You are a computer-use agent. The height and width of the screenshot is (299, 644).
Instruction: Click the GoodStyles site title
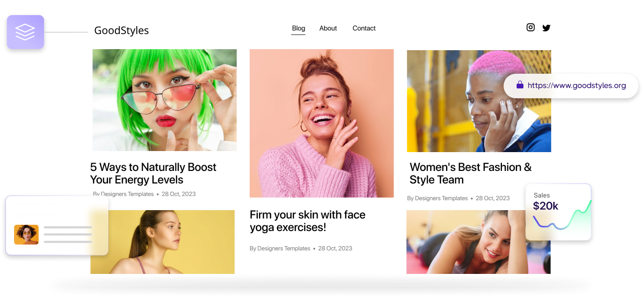(x=121, y=30)
